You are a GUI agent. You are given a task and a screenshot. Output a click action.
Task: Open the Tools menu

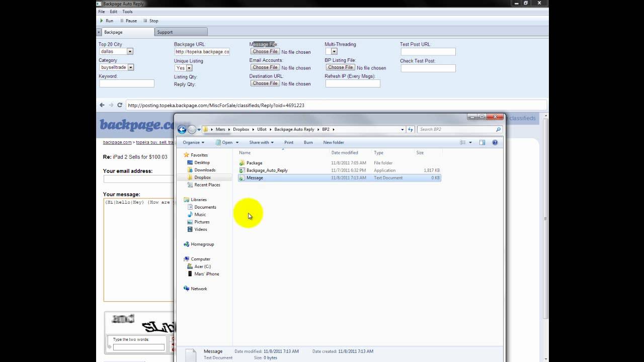(x=127, y=12)
